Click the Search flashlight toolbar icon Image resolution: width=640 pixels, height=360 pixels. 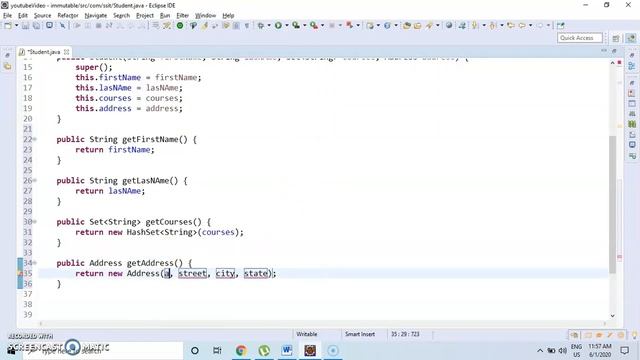(x=429, y=25)
